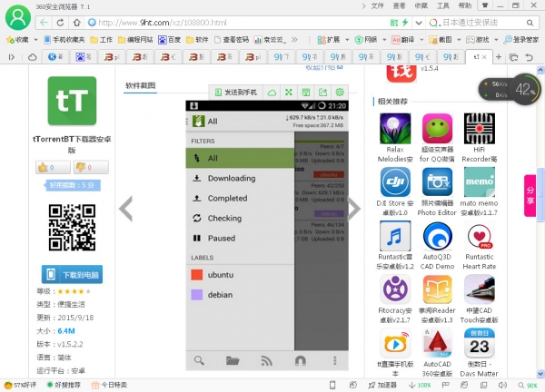Image resolution: width=545 pixels, height=392 pixels.
Task: Click the 下载到电脑 download button
Action: [72, 275]
